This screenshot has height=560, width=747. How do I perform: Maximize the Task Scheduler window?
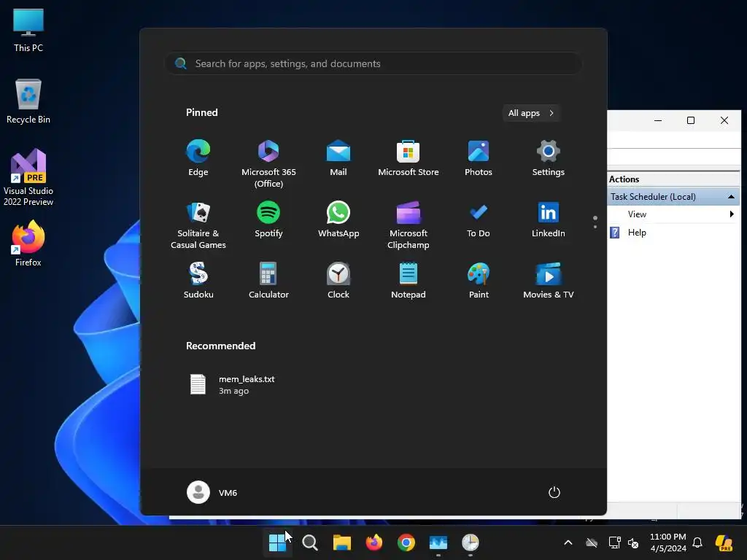click(x=691, y=120)
